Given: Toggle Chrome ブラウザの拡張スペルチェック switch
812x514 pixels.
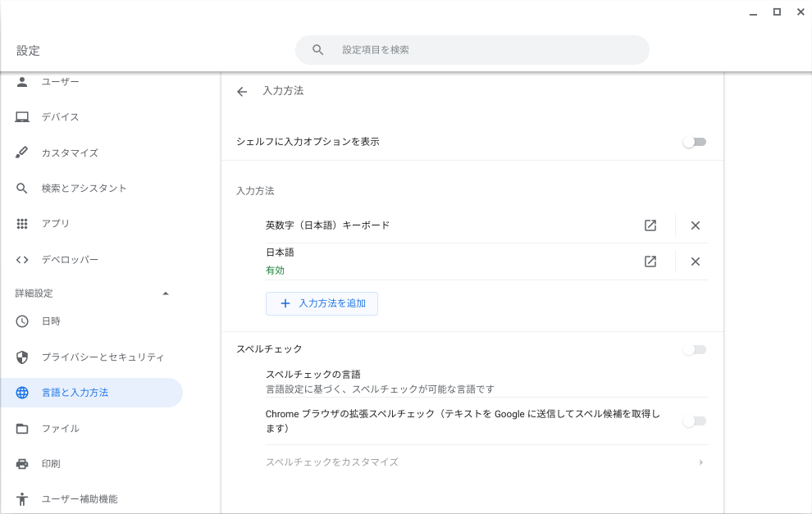Looking at the screenshot, I should pyautogui.click(x=695, y=421).
